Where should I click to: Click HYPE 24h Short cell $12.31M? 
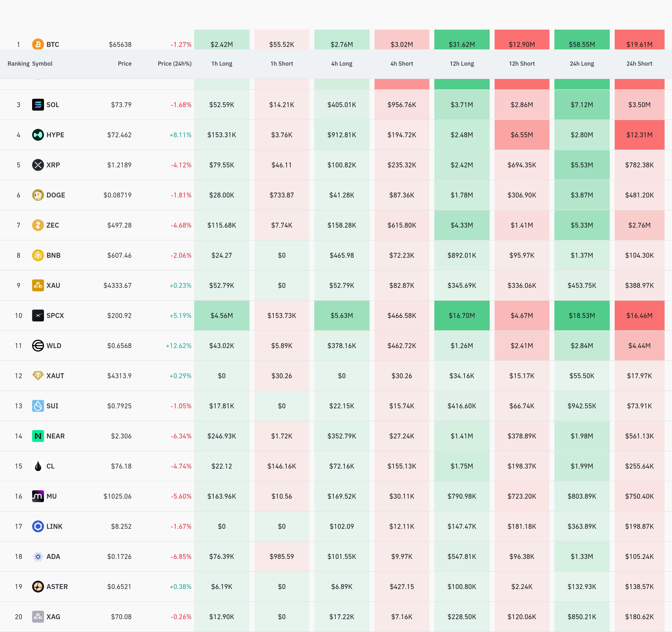639,135
